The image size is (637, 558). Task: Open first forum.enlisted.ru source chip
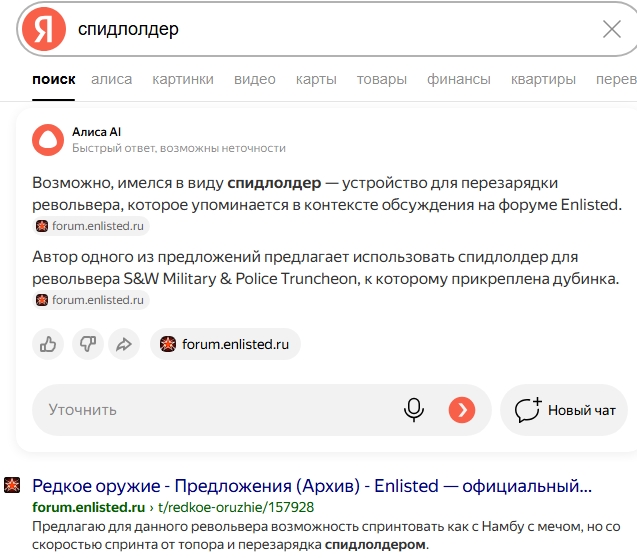coord(91,226)
